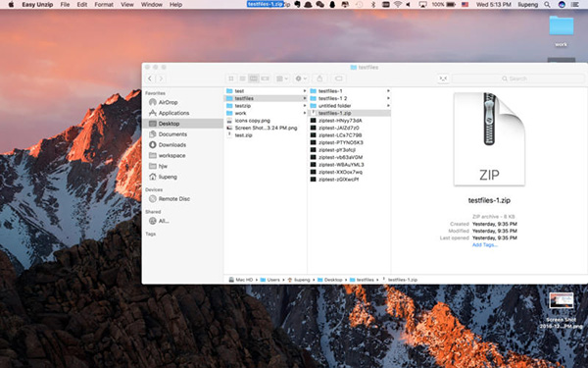Open the Format menu
Screen dimensions: 588x368
[x=104, y=5]
